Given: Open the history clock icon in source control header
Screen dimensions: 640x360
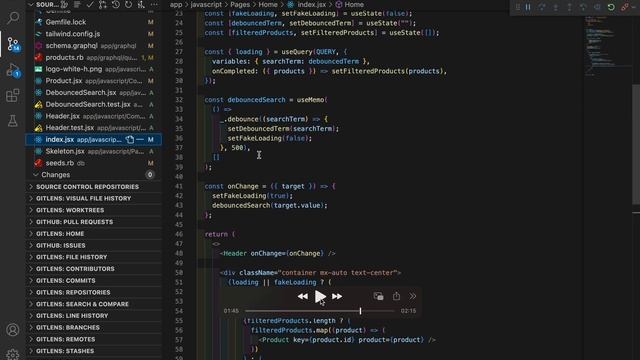Looking at the screenshot, I should (x=116, y=4).
